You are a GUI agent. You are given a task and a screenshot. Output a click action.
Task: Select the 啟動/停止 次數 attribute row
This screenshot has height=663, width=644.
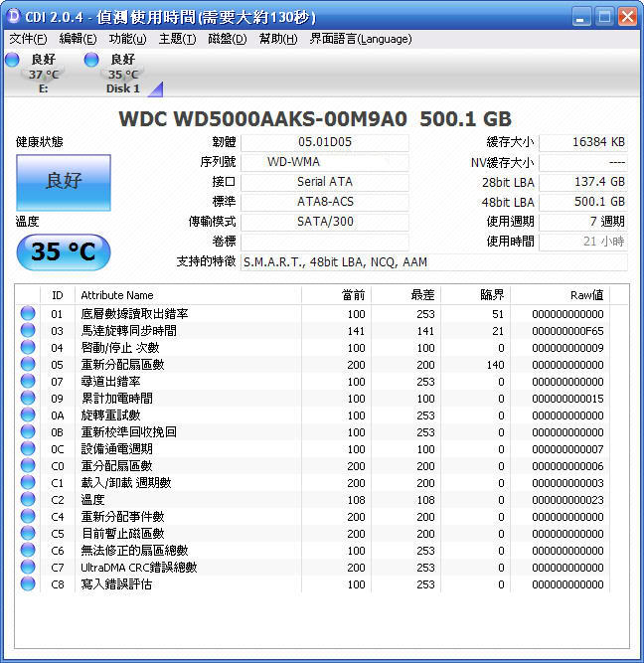tap(313, 348)
